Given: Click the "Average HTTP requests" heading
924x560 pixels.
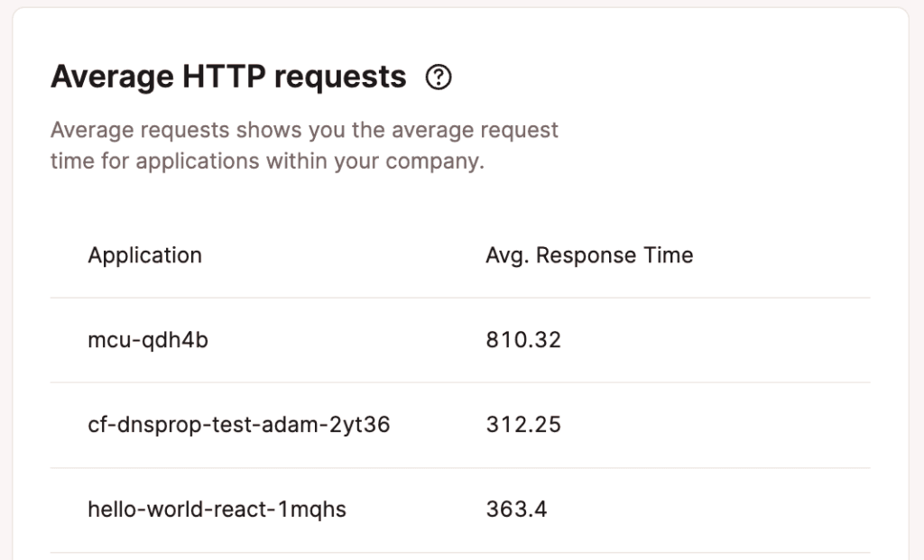Looking at the screenshot, I should pos(228,78).
